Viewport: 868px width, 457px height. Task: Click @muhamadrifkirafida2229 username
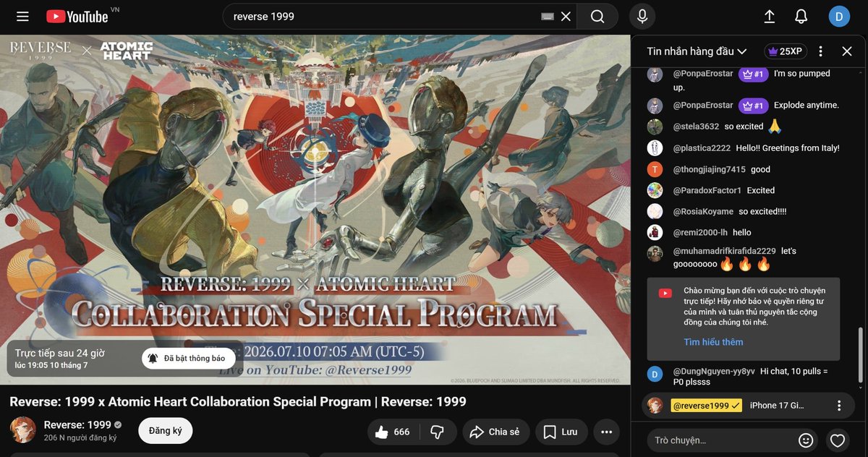[725, 251]
